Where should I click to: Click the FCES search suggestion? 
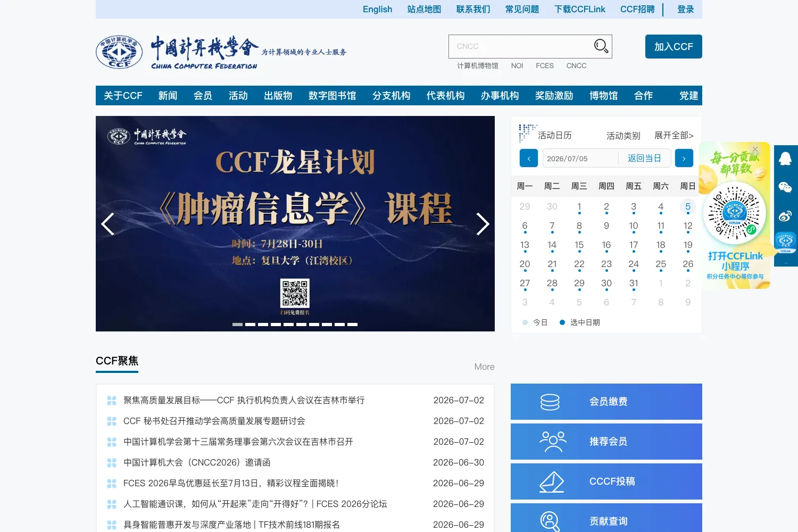click(x=545, y=65)
